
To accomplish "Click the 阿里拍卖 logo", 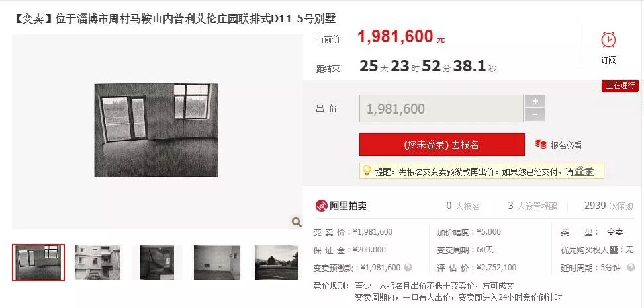I will [340, 206].
